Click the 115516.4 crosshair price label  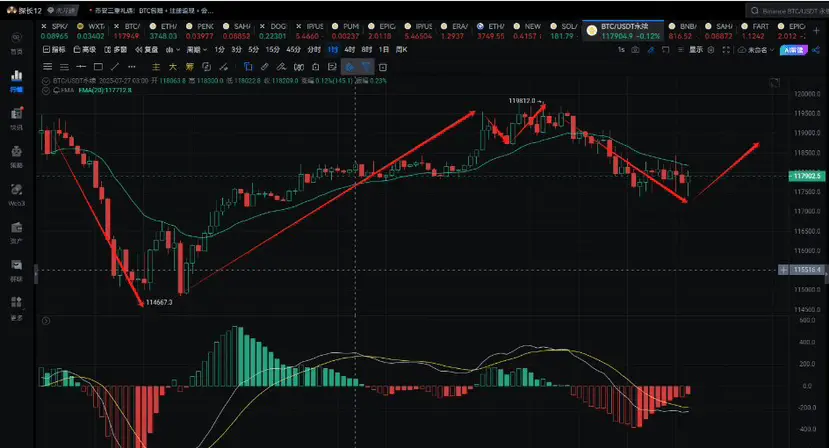coord(807,270)
